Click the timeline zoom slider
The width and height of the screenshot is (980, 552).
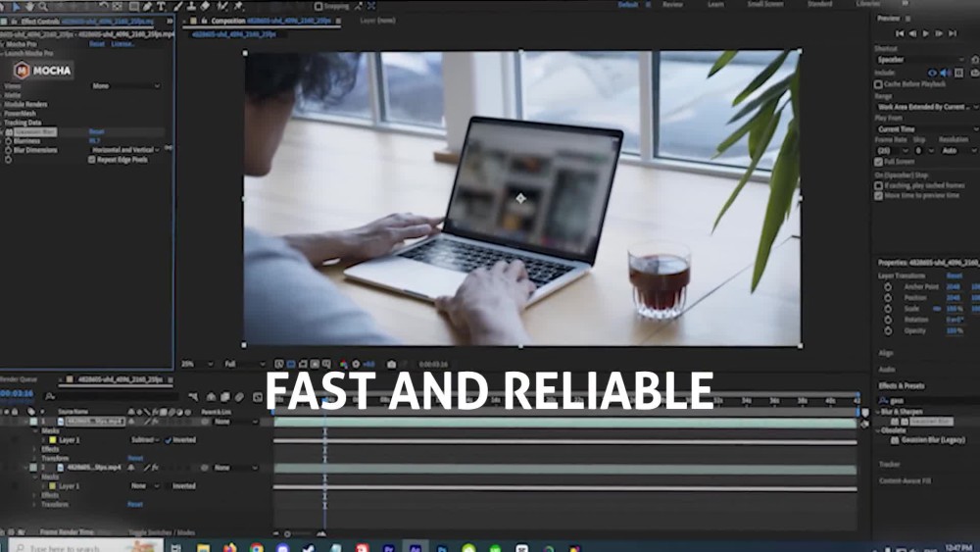298,534
